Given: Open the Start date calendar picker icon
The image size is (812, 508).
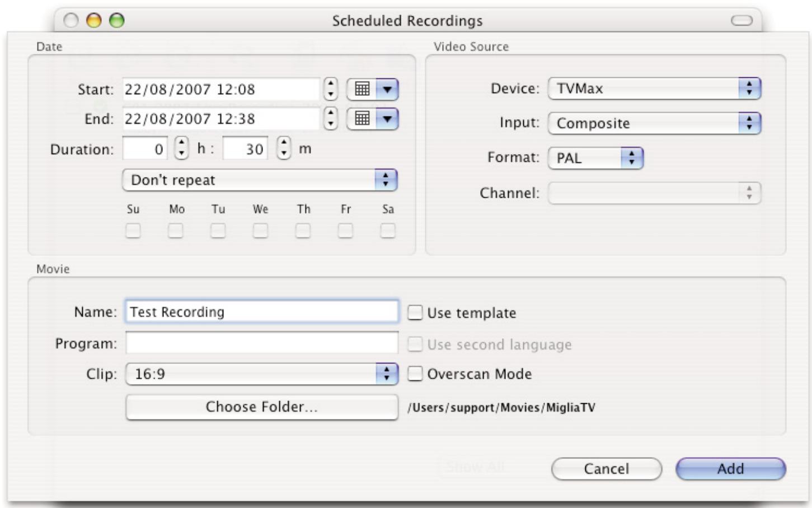Looking at the screenshot, I should point(362,89).
